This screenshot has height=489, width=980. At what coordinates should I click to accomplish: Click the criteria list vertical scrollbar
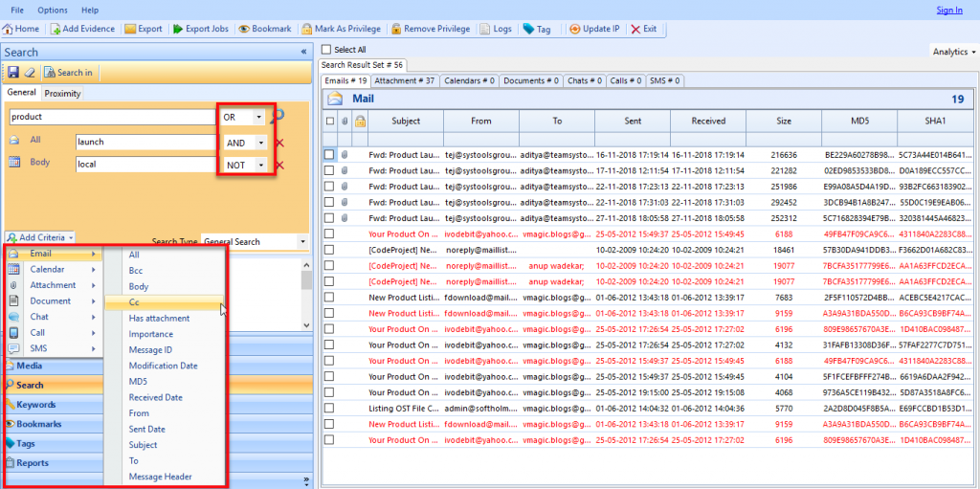coord(306,294)
